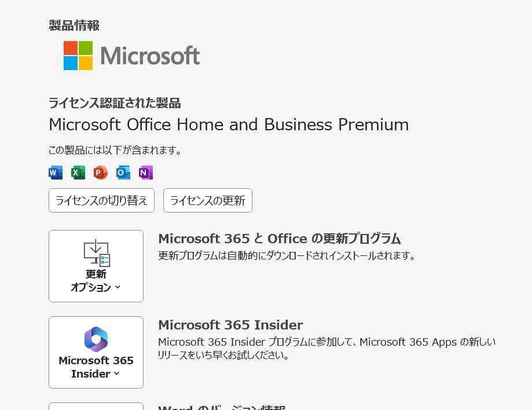Click the chevron beside オプション
The image size is (532, 410).
tap(118, 287)
